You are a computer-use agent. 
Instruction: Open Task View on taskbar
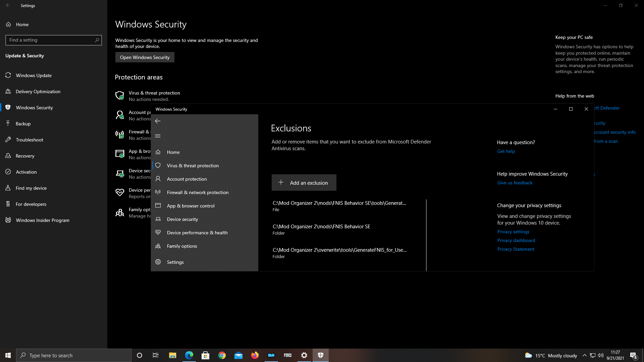pyautogui.click(x=156, y=355)
